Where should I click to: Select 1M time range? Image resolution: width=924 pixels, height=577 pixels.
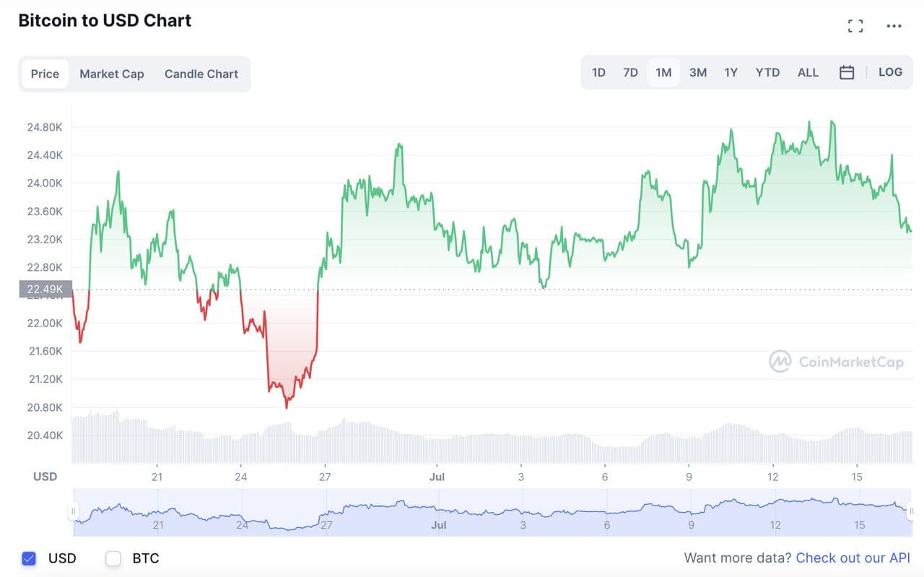[x=663, y=72]
